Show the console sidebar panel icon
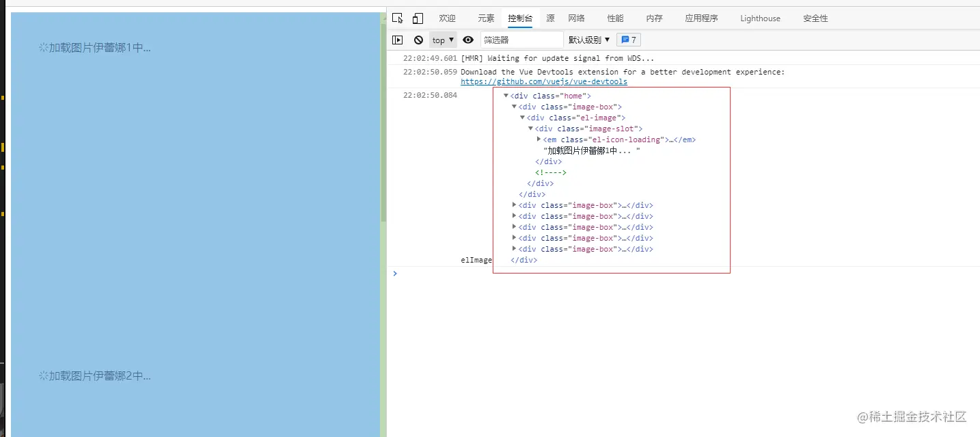980x437 pixels. point(398,40)
